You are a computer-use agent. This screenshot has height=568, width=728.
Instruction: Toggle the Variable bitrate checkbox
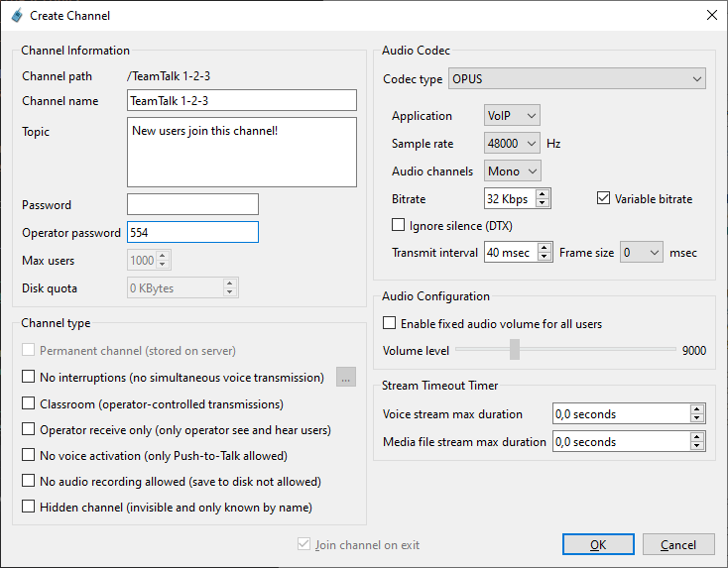(604, 198)
